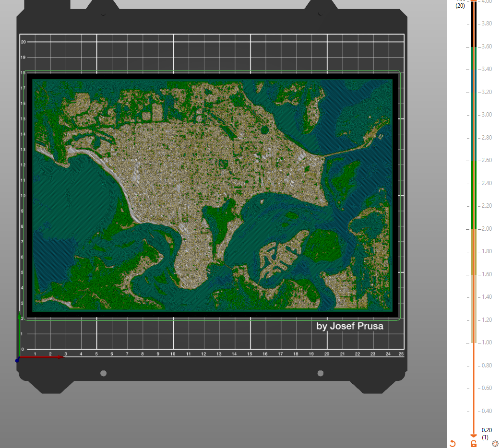
Task: Toggle the orange lock icon below the slider
Action: (474, 444)
